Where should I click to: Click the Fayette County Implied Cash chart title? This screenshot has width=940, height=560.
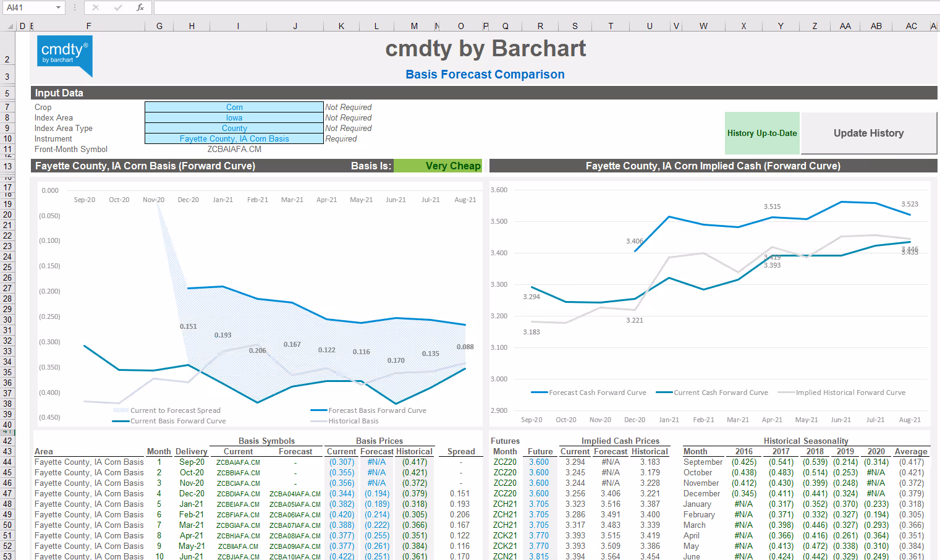click(x=713, y=166)
